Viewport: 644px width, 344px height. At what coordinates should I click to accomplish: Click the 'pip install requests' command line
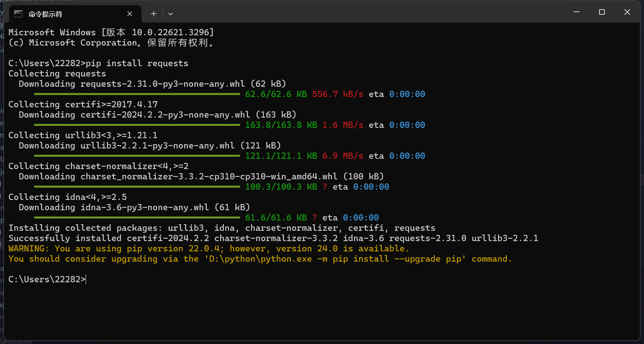[x=99, y=63]
